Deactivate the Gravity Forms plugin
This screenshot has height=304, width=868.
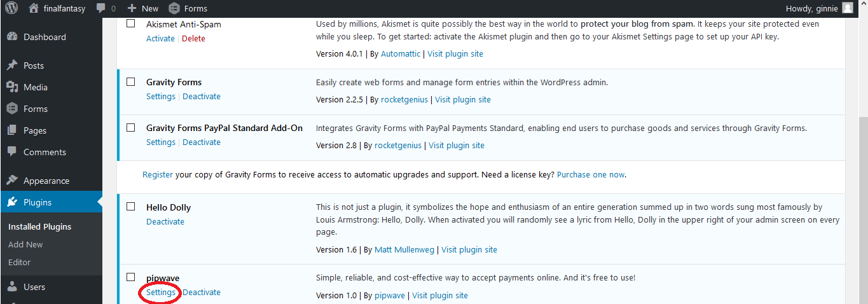202,96
